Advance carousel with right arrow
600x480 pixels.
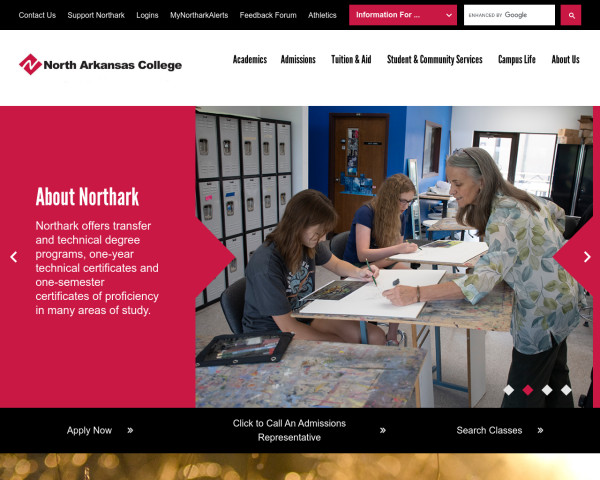click(x=587, y=257)
